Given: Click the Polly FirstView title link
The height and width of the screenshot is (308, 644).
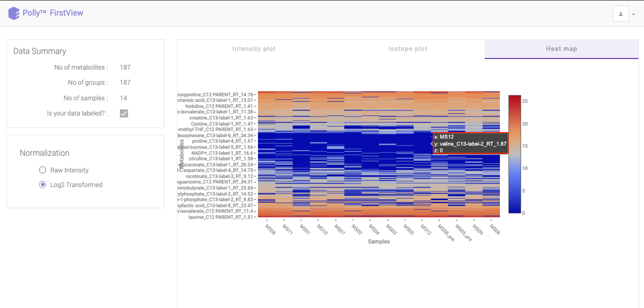Looking at the screenshot, I should [x=53, y=13].
